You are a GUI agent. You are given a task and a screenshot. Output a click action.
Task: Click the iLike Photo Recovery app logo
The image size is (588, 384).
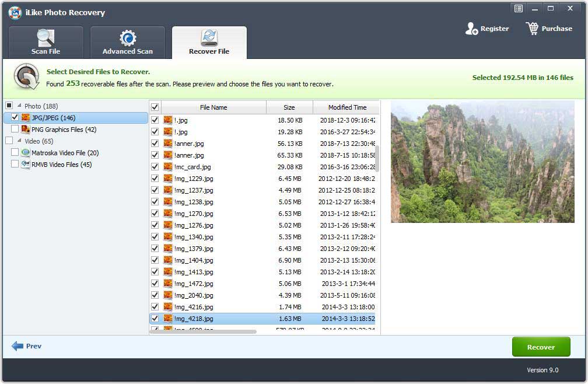pyautogui.click(x=15, y=12)
